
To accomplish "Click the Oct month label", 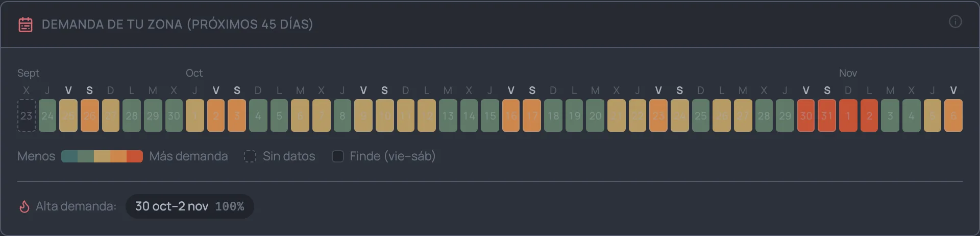I will coord(194,73).
